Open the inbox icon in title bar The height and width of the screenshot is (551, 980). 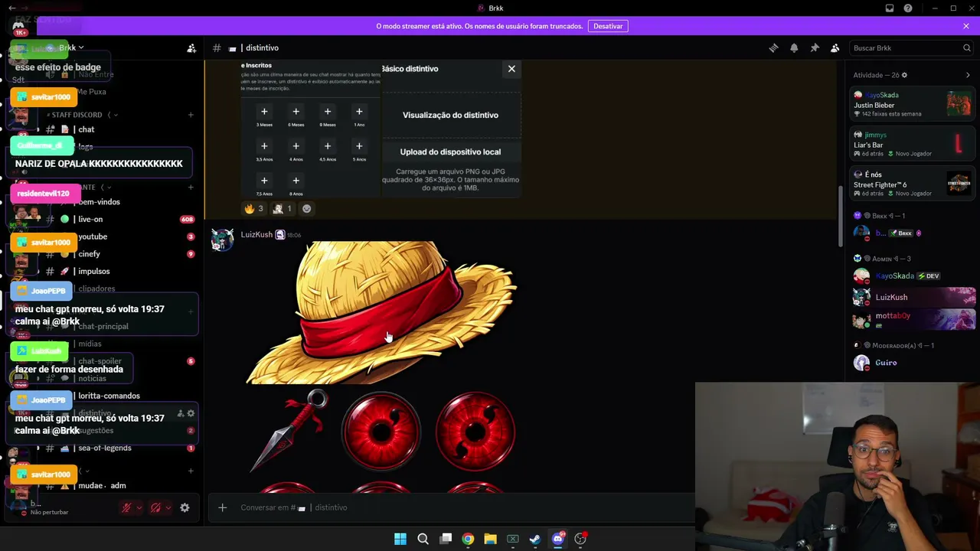[x=890, y=8]
